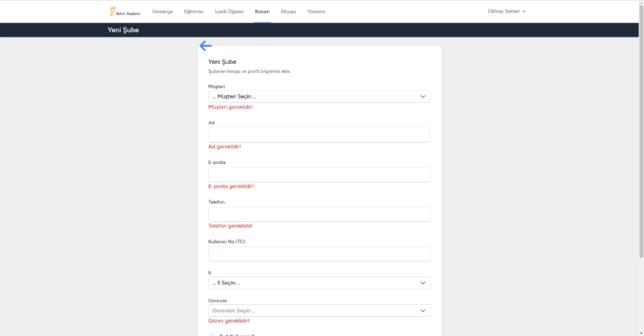Click the Müşteri dropdown arrow icon
The image size is (644, 336).
[423, 96]
